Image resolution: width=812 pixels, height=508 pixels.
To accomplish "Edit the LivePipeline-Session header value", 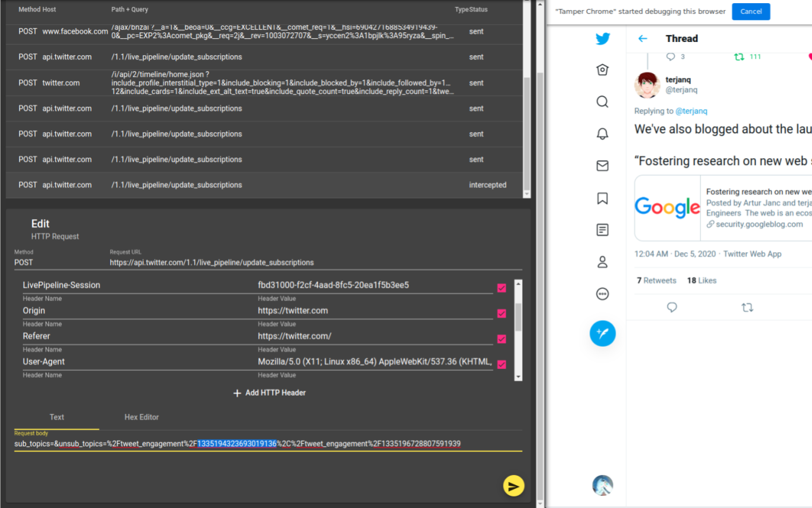I will coord(375,285).
